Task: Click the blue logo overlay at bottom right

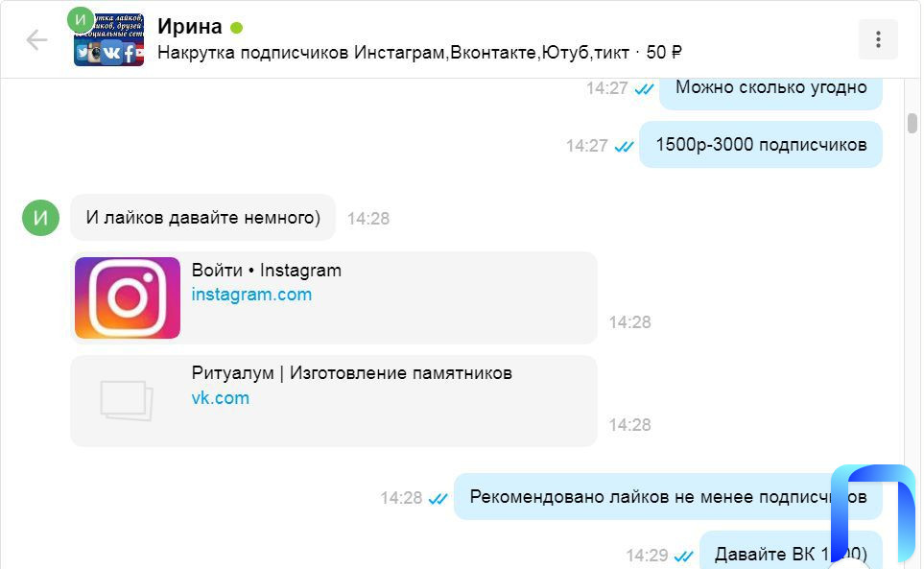Action: click(872, 513)
